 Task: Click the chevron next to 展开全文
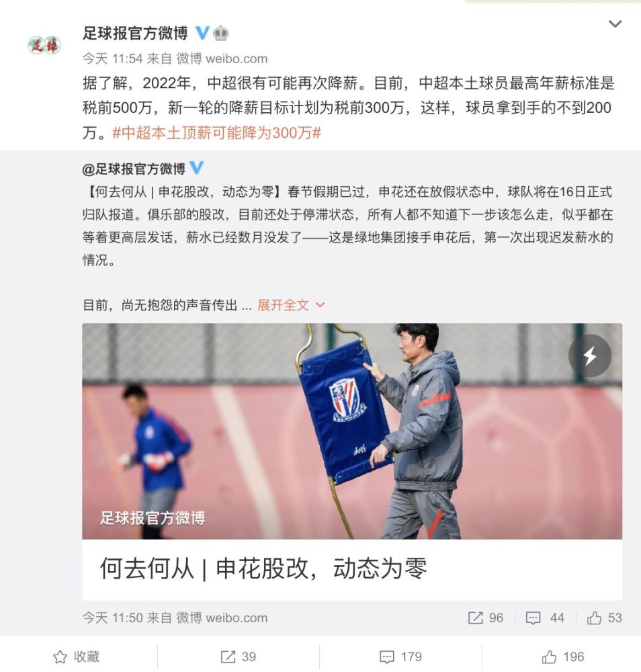pyautogui.click(x=320, y=305)
